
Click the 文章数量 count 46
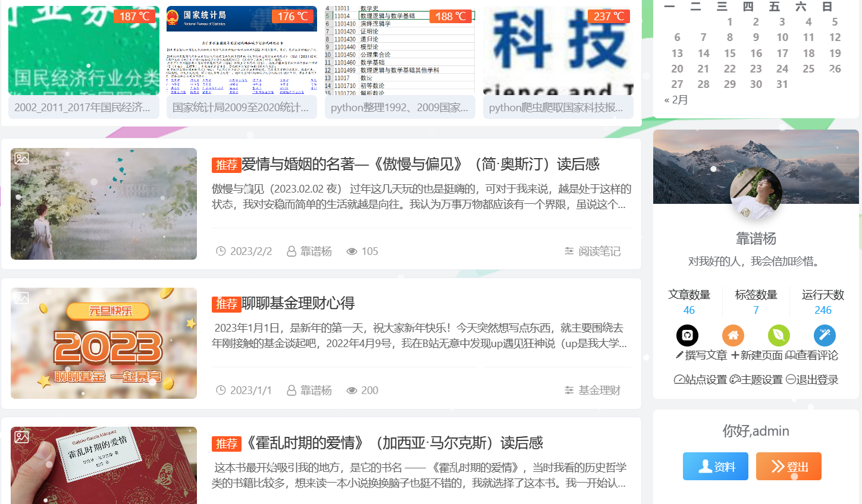point(689,310)
